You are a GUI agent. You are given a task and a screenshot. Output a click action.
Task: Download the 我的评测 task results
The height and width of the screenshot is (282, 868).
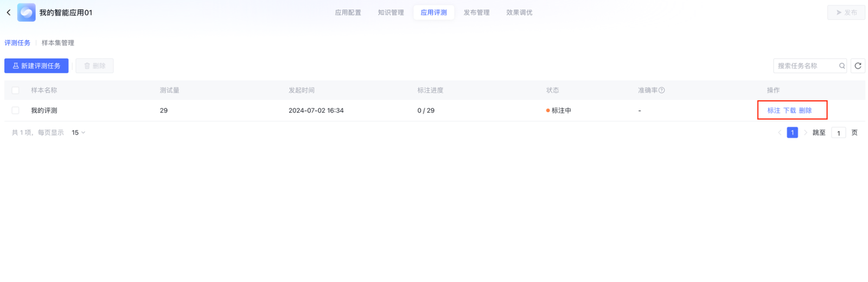point(789,111)
